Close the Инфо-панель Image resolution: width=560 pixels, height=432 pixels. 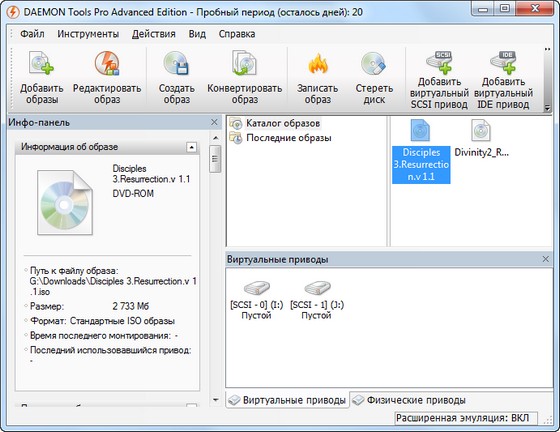(x=214, y=122)
